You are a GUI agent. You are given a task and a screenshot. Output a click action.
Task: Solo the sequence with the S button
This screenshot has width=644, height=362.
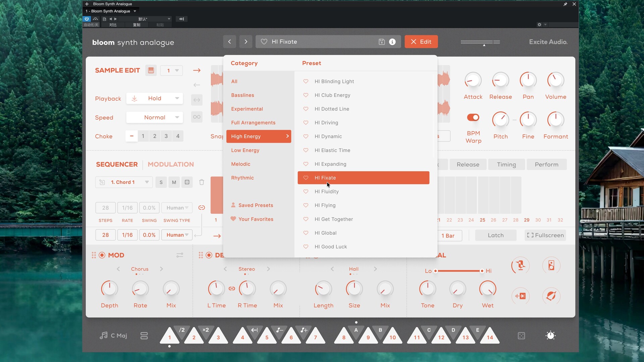pos(161,182)
